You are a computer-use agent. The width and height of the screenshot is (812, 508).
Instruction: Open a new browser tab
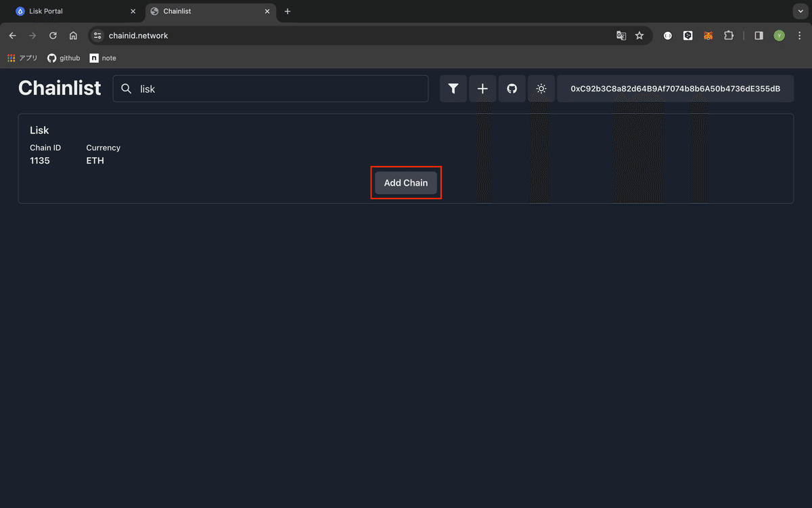[x=288, y=12]
